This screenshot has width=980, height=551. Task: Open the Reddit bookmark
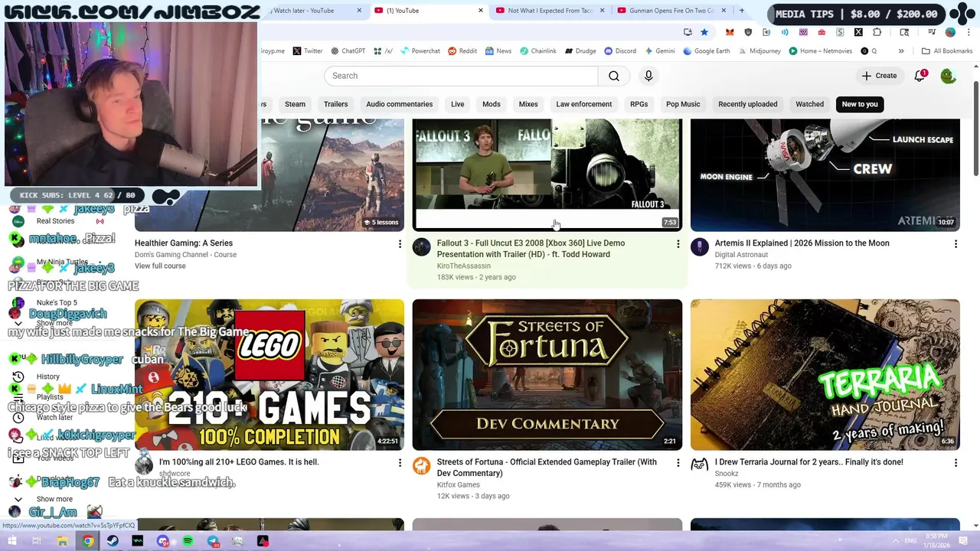(462, 51)
